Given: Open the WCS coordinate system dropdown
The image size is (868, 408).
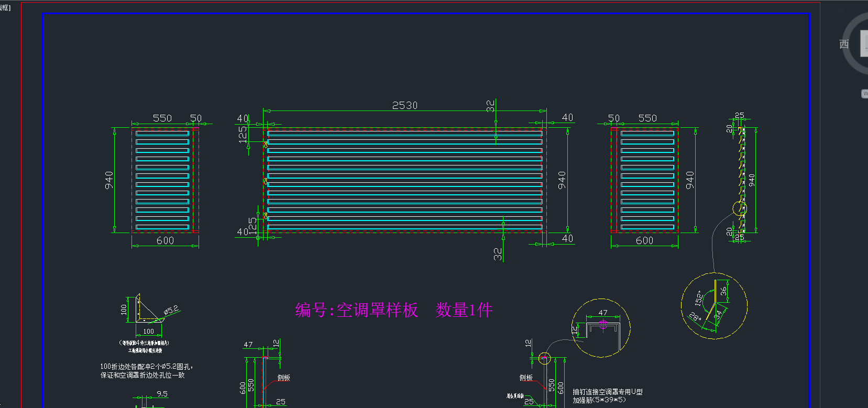Looking at the screenshot, I should click(x=864, y=93).
